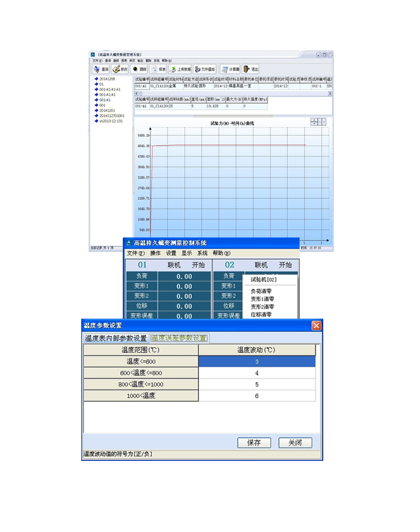Choose 位移清零 from the context menu
This screenshot has height=532, width=420.
[262, 315]
